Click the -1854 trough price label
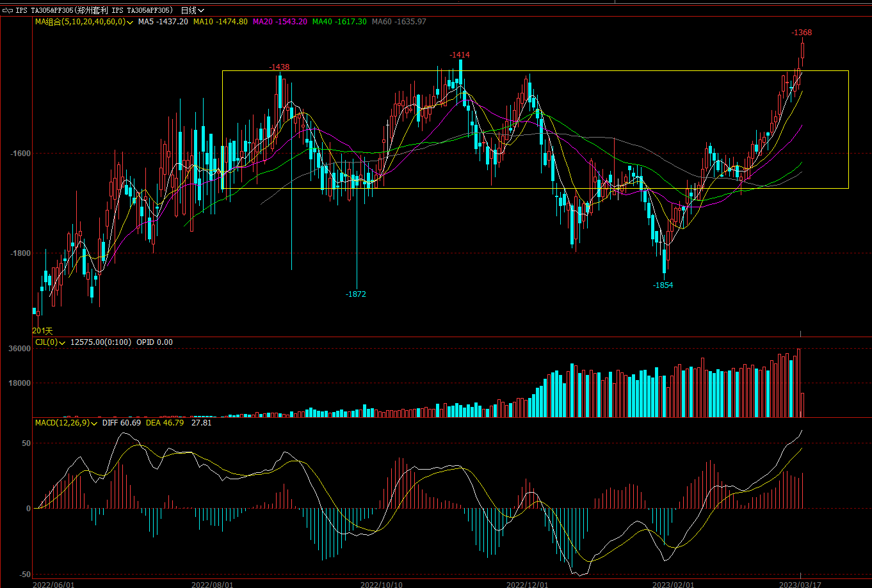This screenshot has height=588, width=872. (x=663, y=285)
